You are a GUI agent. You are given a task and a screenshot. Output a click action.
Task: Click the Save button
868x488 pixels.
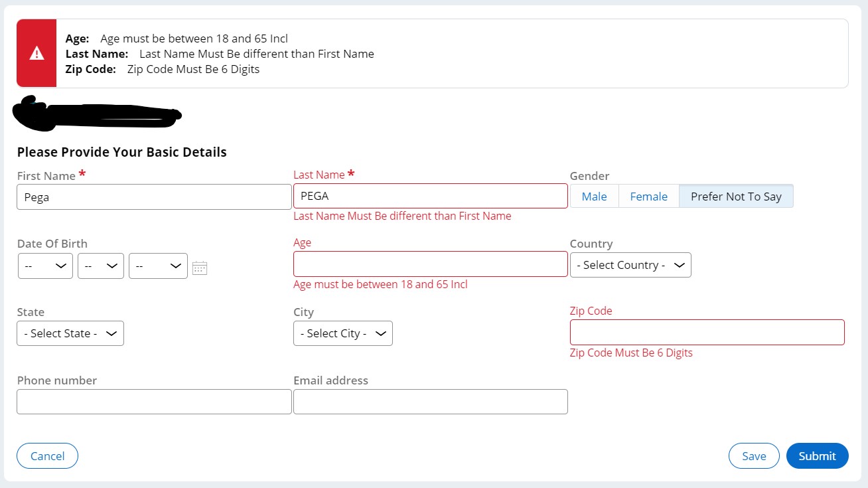pos(754,455)
